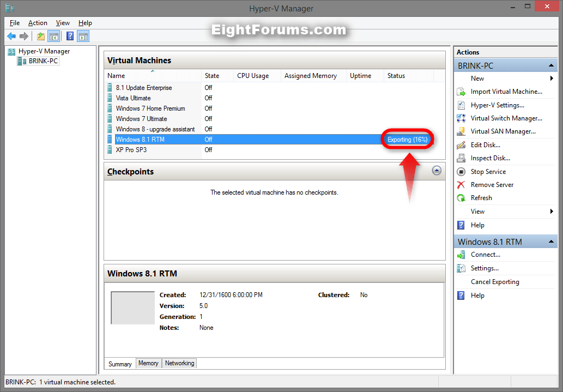Collapse the Checkpoints panel arrow
The height and width of the screenshot is (392, 563).
(x=437, y=171)
